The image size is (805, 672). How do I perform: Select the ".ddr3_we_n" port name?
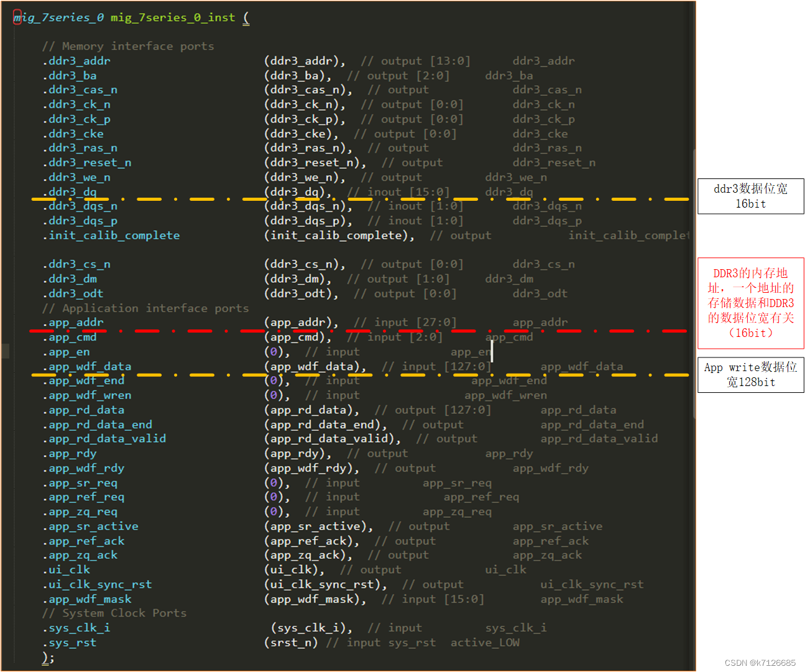pos(76,177)
